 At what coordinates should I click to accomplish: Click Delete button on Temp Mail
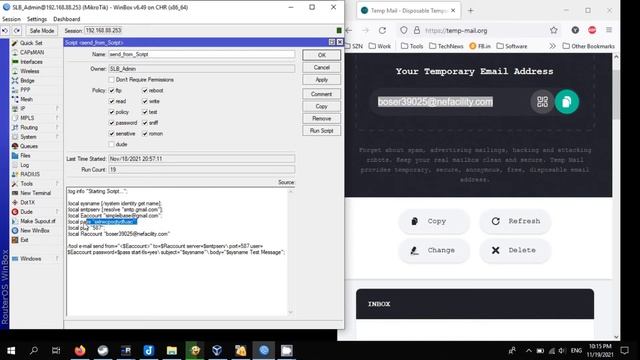[516, 250]
